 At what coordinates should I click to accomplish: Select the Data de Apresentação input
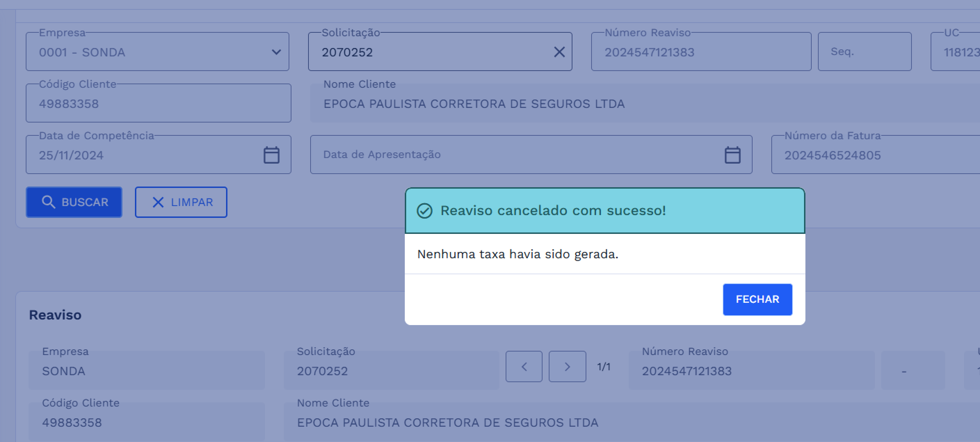click(495, 155)
